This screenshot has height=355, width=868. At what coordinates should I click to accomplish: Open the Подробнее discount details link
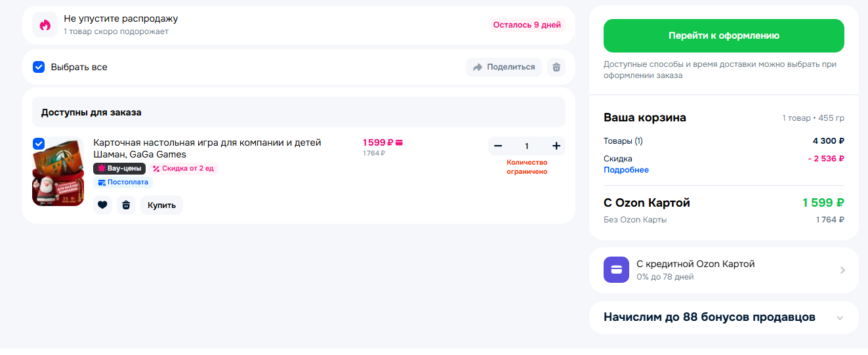(x=626, y=170)
